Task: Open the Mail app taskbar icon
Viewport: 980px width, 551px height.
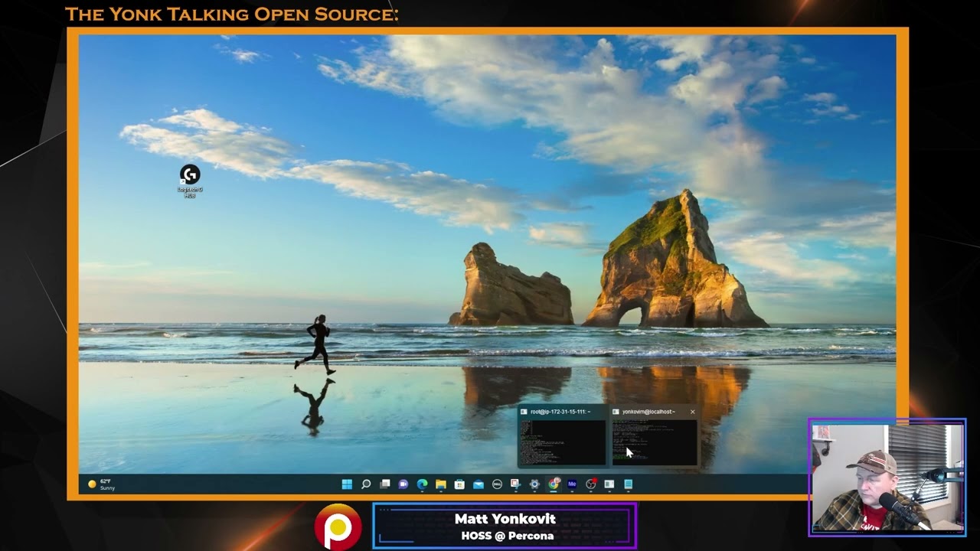Action: [x=479, y=484]
